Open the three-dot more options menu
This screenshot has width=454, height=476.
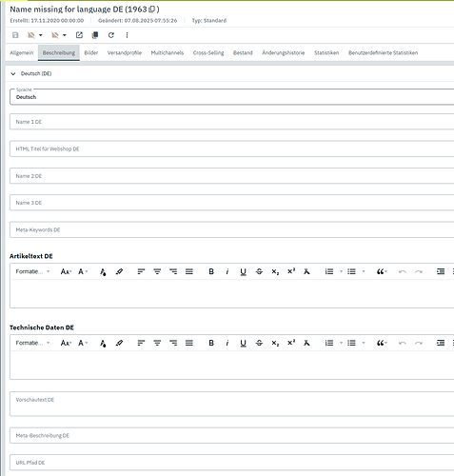[127, 35]
